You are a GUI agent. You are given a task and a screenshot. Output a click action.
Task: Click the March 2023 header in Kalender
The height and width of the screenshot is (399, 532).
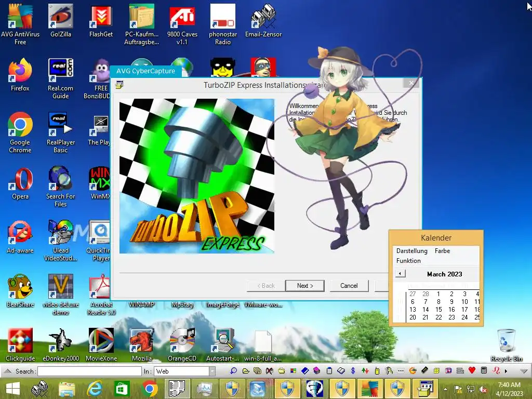tap(445, 274)
